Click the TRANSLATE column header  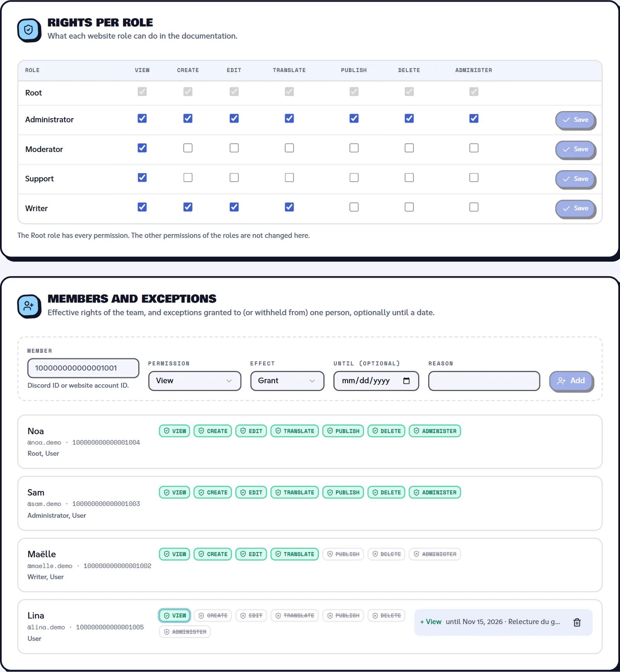coord(289,71)
